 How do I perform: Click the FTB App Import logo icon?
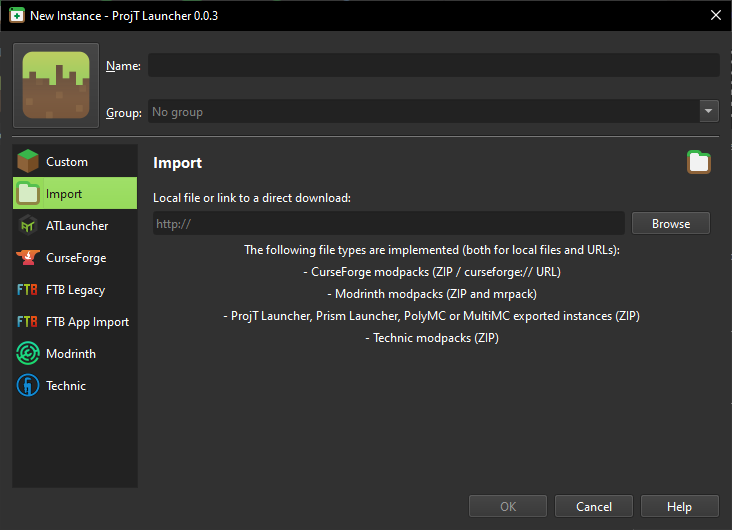(27, 322)
